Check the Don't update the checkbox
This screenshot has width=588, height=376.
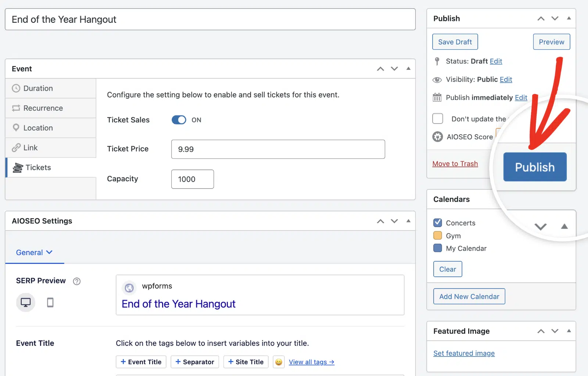[x=438, y=119]
